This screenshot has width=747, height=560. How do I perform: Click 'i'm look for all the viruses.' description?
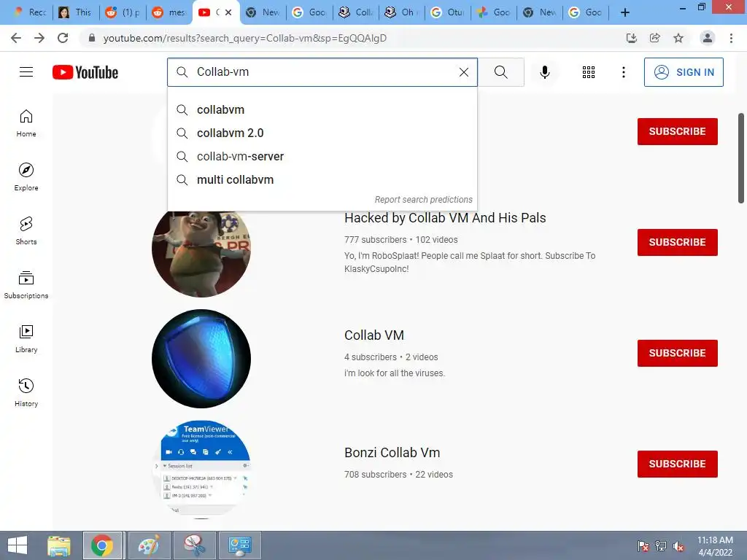click(x=395, y=373)
